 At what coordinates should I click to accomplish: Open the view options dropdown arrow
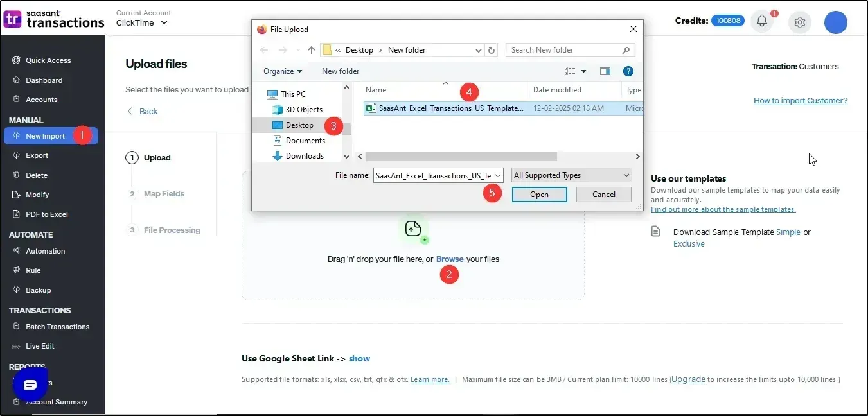(x=583, y=71)
